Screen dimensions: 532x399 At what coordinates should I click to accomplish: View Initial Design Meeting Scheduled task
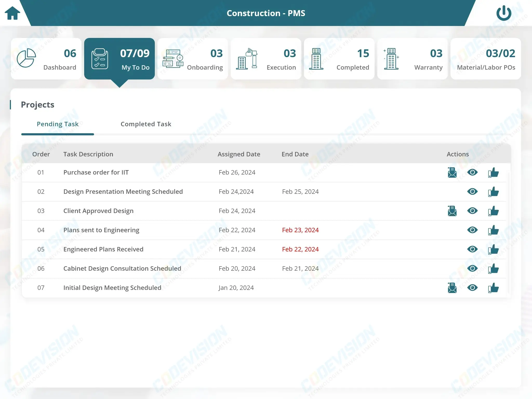(472, 288)
